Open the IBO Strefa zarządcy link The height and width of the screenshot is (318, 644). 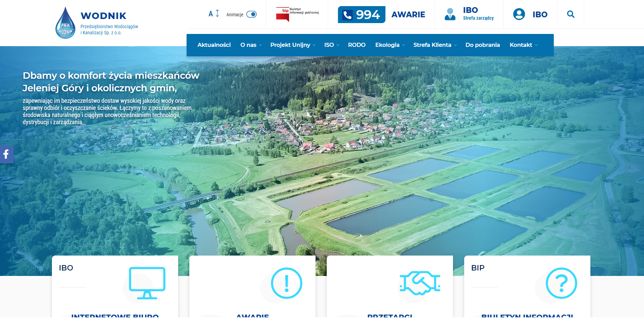pyautogui.click(x=478, y=14)
